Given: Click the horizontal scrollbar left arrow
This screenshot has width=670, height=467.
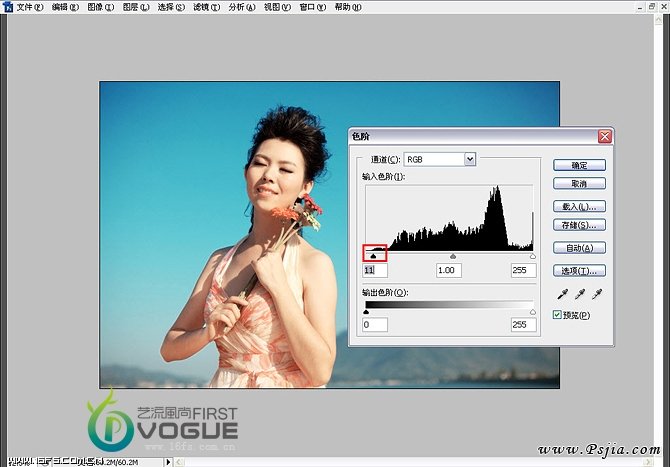Looking at the screenshot, I should 179,462.
